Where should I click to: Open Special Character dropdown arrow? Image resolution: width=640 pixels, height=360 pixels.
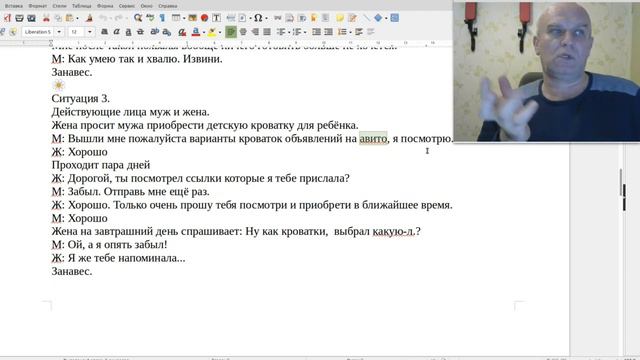(266, 18)
